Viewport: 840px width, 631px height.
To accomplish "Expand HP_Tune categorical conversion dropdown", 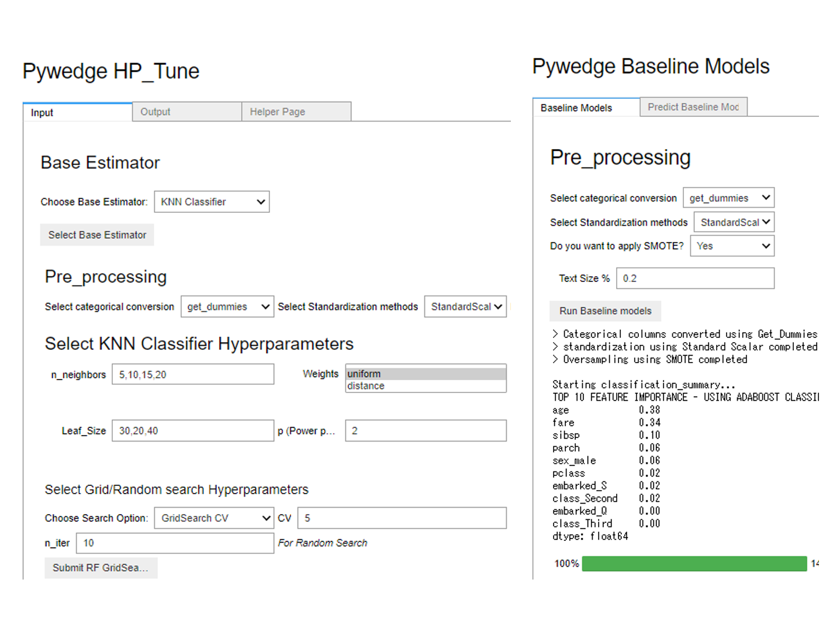I will coord(227,307).
